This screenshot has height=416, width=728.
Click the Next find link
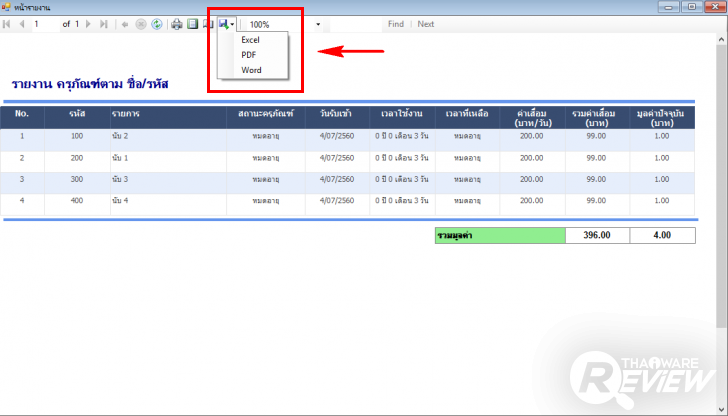coord(425,24)
